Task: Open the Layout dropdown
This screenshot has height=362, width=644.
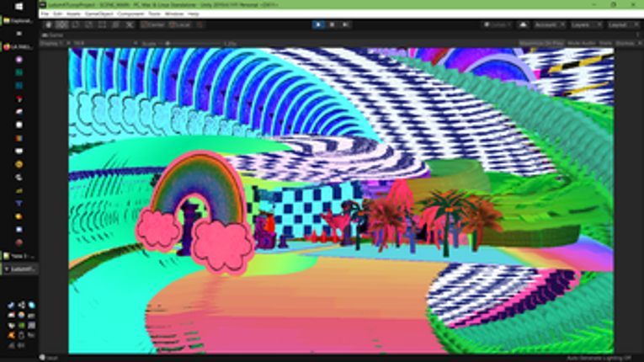Action: tap(623, 24)
